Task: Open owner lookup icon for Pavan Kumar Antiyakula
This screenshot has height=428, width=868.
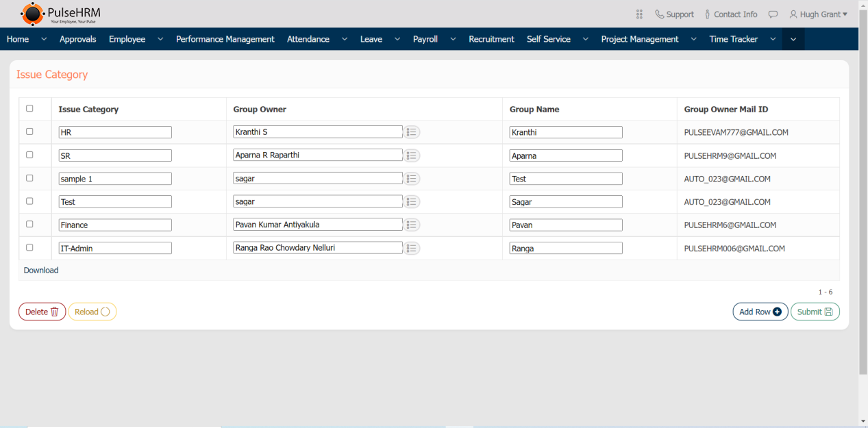Action: (x=412, y=225)
